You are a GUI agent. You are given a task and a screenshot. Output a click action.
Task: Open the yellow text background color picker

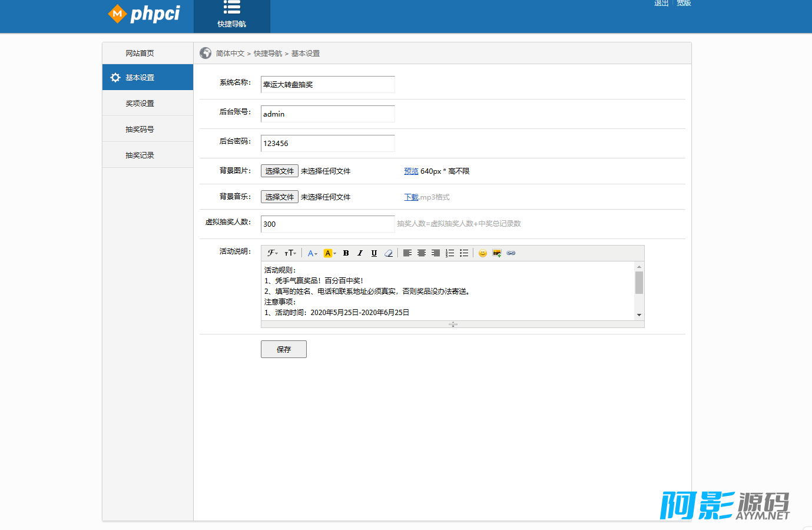(x=330, y=253)
